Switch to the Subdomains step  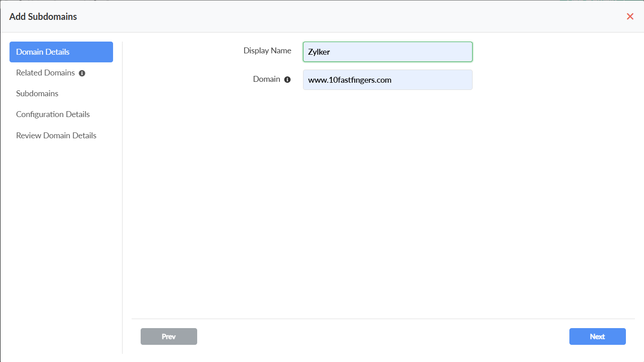[37, 94]
